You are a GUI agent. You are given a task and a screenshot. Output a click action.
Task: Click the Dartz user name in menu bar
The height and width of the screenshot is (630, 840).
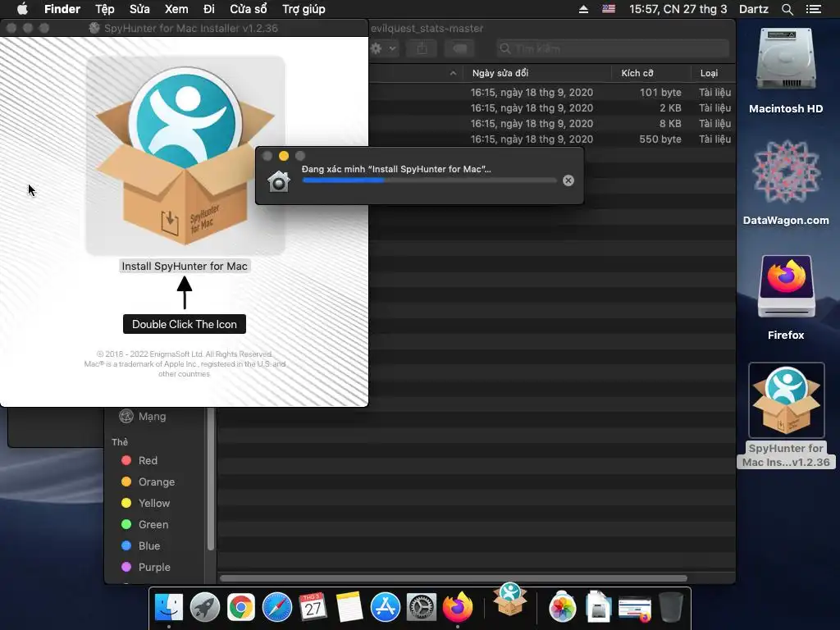click(x=754, y=9)
